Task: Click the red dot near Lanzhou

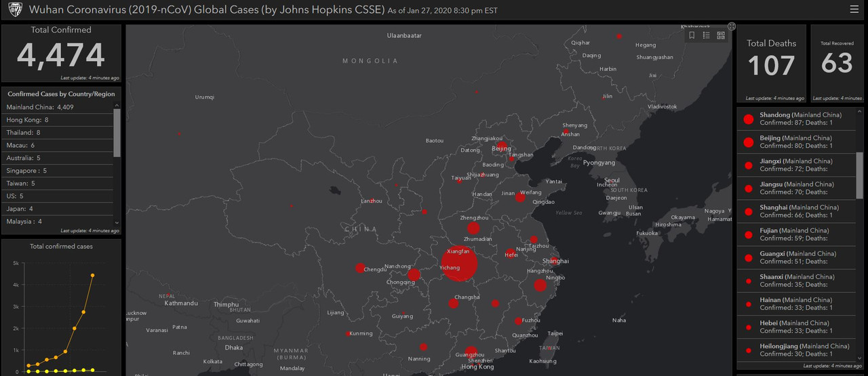Action: click(x=372, y=201)
